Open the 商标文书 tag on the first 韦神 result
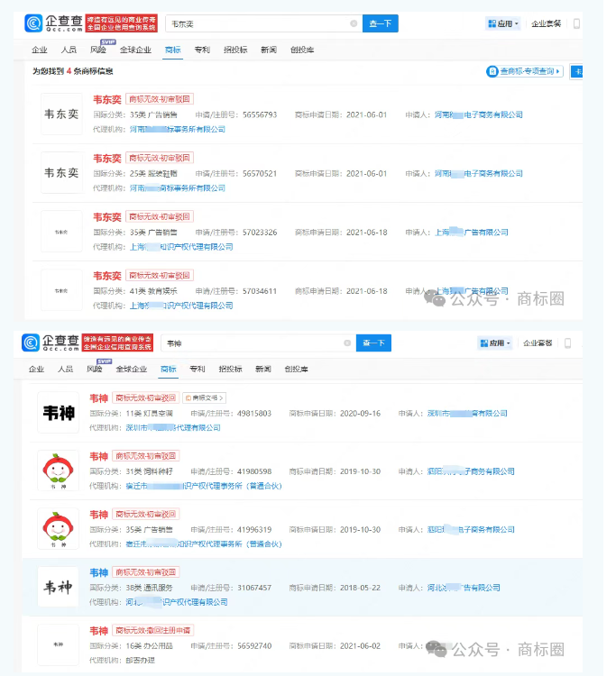The width and height of the screenshot is (616, 676). click(x=204, y=397)
